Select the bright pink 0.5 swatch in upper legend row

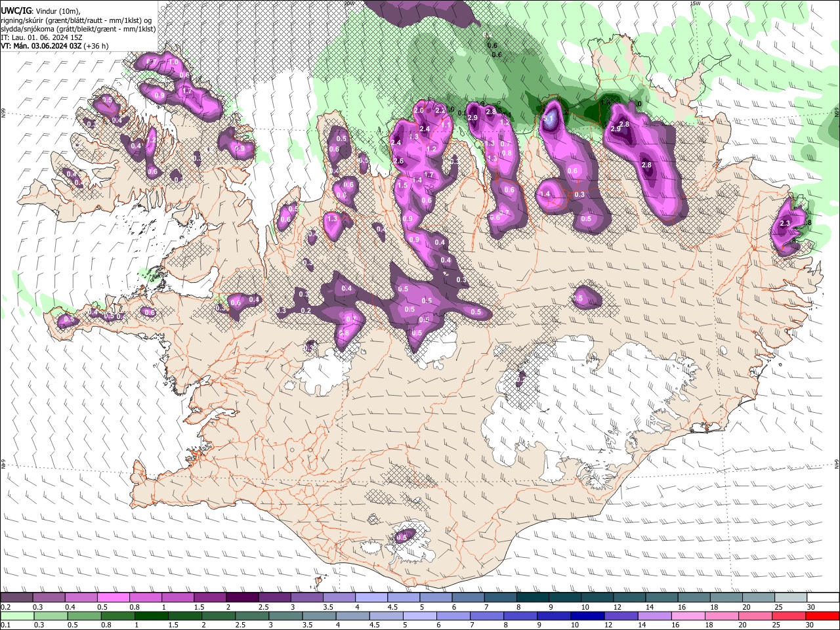113,598
